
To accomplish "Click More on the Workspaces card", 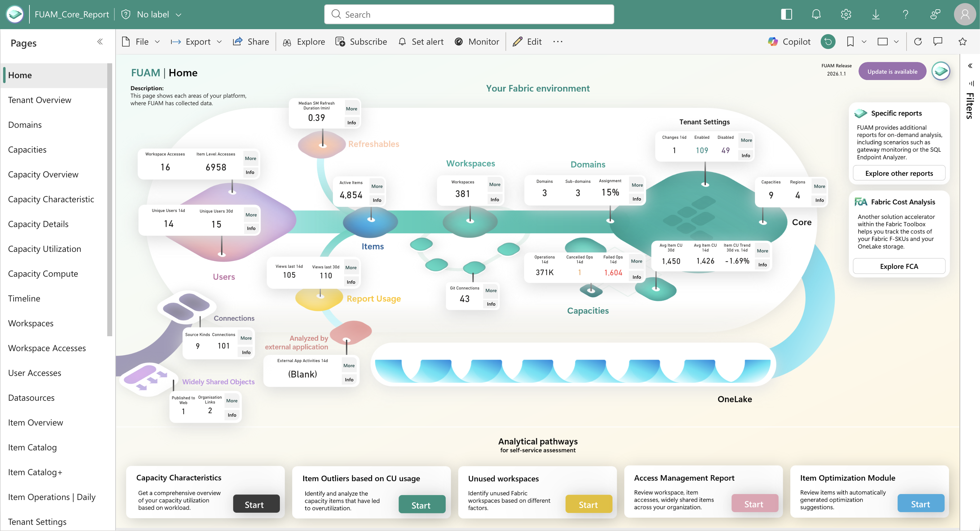I will point(495,184).
